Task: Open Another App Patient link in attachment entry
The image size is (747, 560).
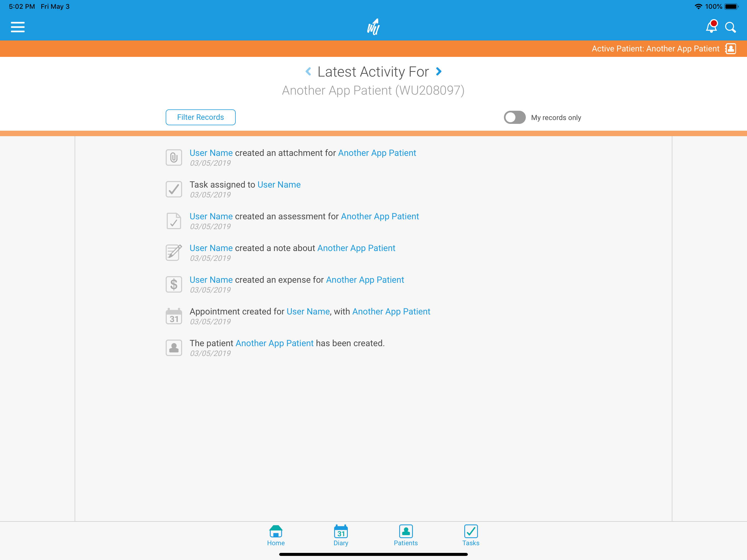Action: (377, 153)
